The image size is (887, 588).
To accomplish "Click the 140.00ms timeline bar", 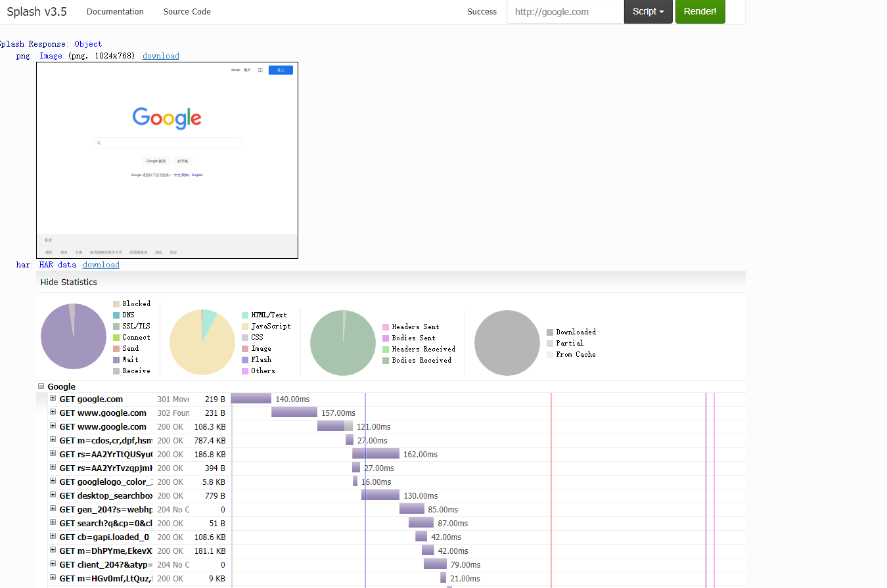I will click(x=252, y=399).
